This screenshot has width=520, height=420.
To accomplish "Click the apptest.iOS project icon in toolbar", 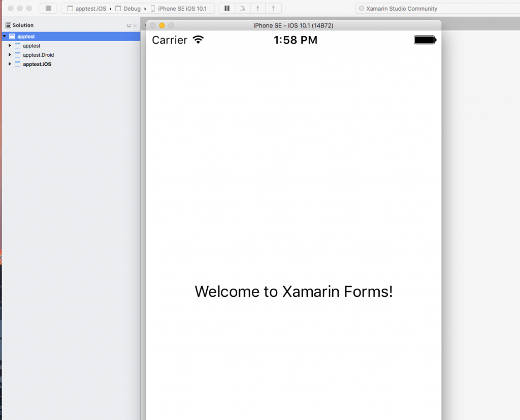I will click(x=70, y=9).
